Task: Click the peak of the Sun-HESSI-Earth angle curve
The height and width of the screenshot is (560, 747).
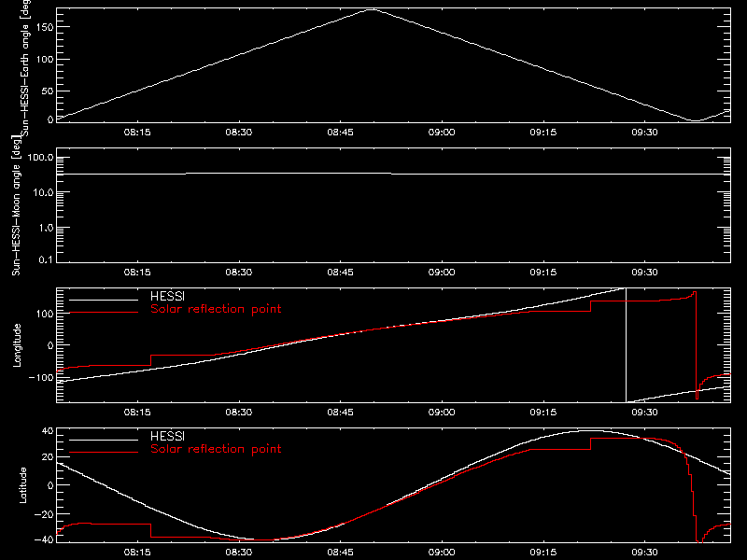Action: coord(372,9)
